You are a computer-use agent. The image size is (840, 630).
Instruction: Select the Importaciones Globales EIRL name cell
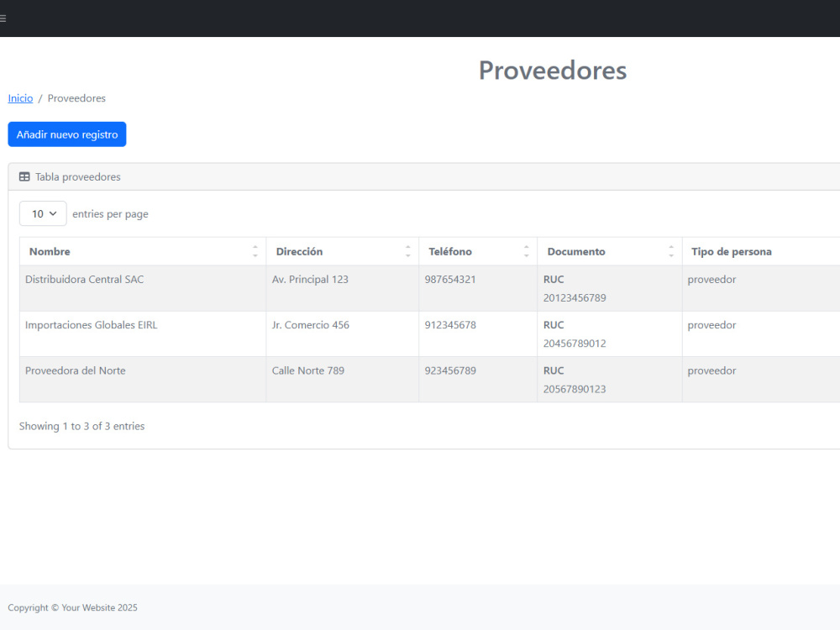tap(143, 333)
